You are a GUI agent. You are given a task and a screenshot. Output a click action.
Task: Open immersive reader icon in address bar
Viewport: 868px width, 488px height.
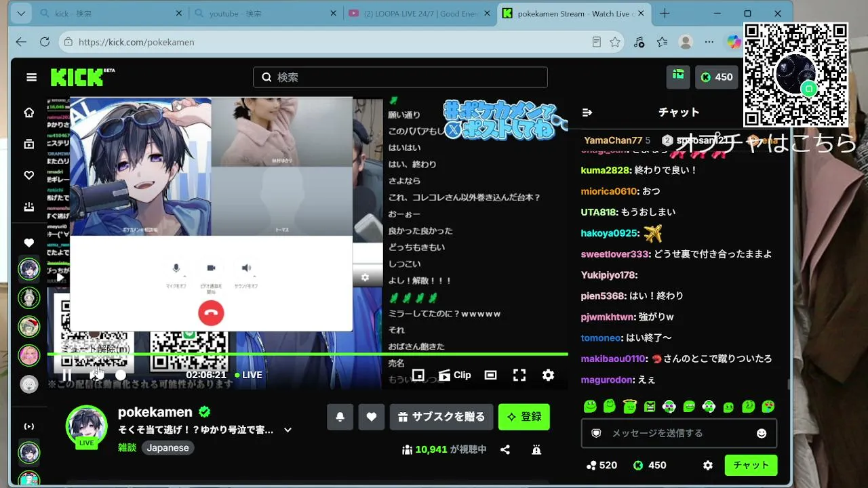(596, 42)
